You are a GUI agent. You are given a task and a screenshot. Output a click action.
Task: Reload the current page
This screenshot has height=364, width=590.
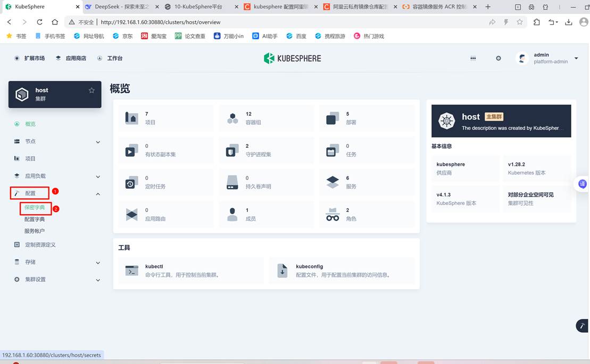pos(39,22)
